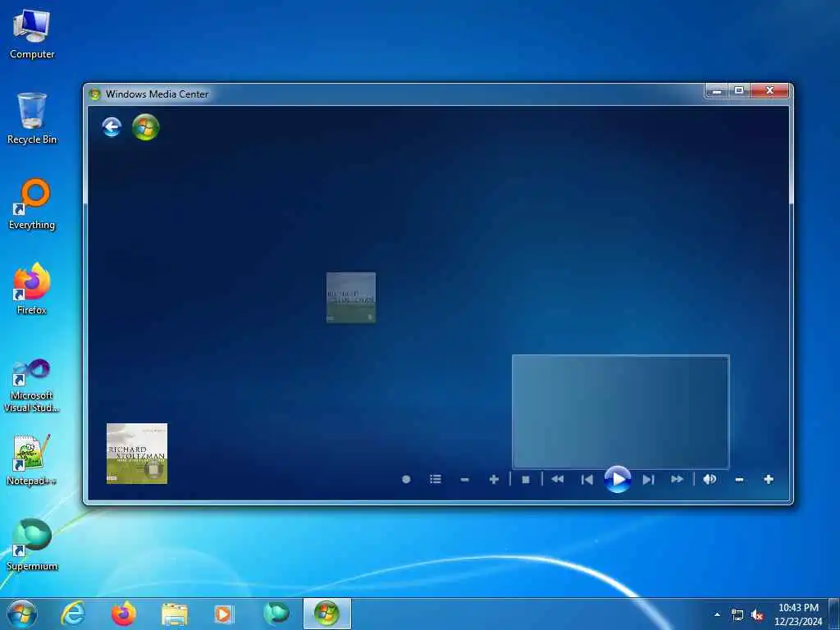
Task: Fast forward the current track
Action: click(x=677, y=479)
